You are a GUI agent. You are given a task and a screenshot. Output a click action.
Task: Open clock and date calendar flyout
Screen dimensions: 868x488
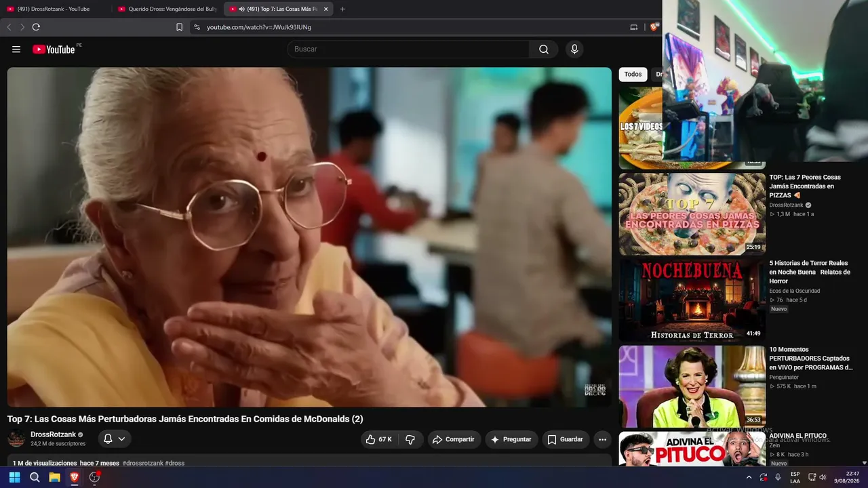point(847,477)
